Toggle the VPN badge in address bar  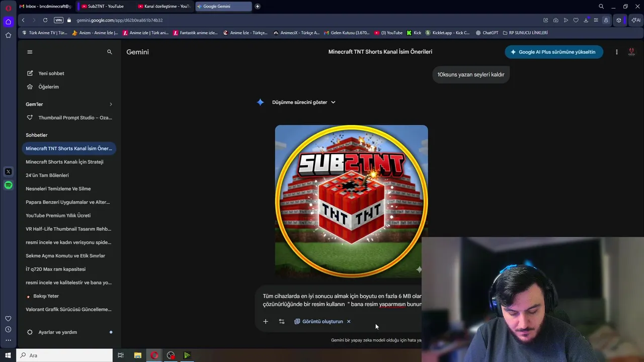[58, 20]
